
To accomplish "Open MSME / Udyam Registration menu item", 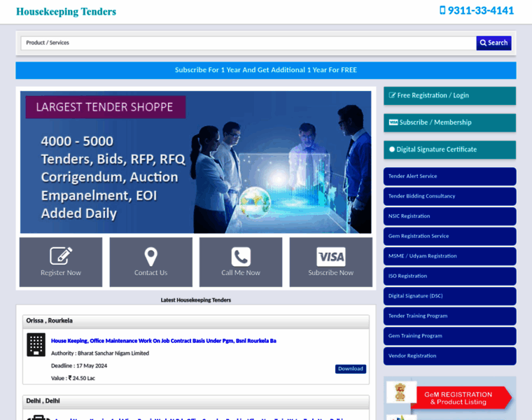I will pos(449,256).
